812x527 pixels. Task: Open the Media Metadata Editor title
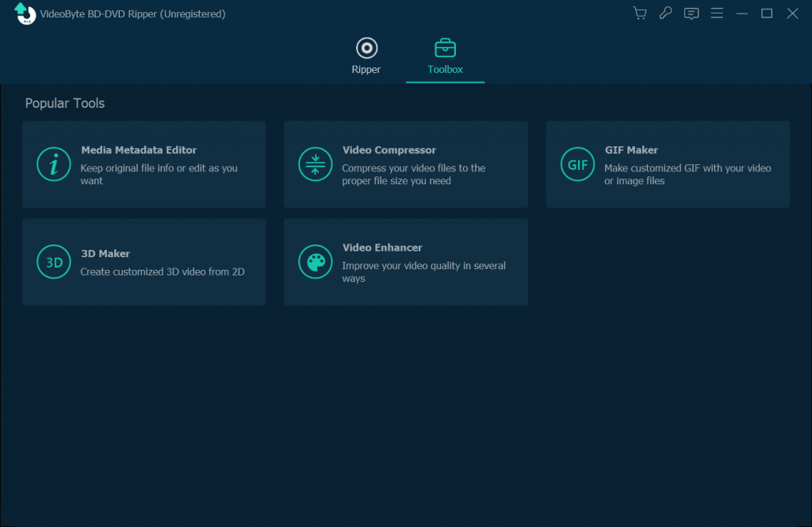click(139, 150)
